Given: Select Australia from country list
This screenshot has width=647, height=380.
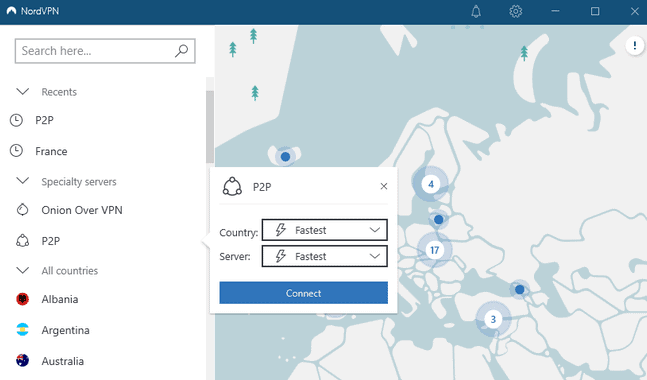Looking at the screenshot, I should [x=63, y=361].
